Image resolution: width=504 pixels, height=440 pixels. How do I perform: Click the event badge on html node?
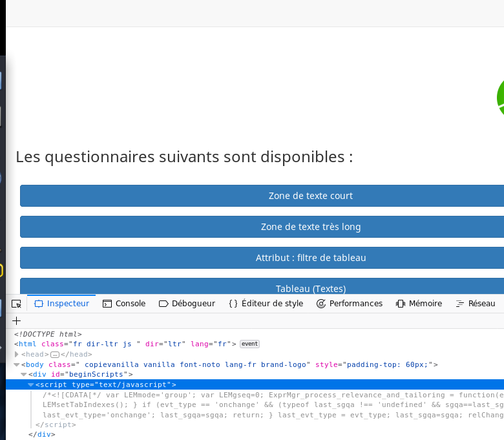(249, 344)
